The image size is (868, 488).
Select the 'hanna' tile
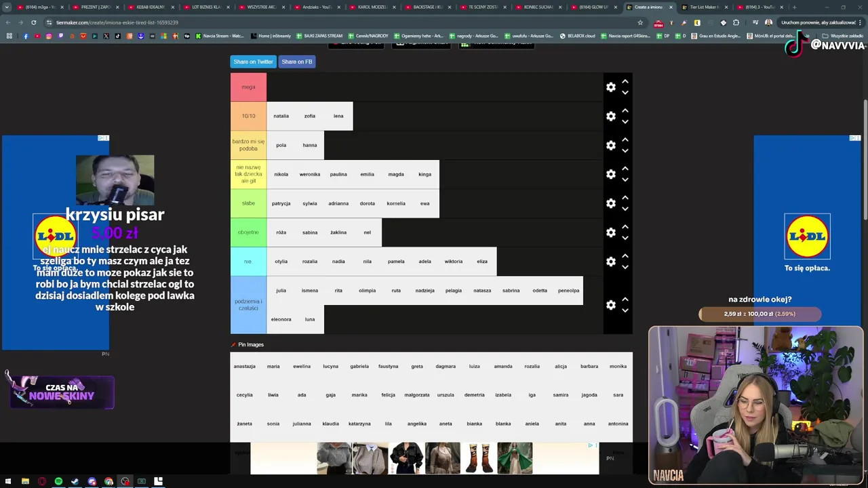[x=310, y=145]
